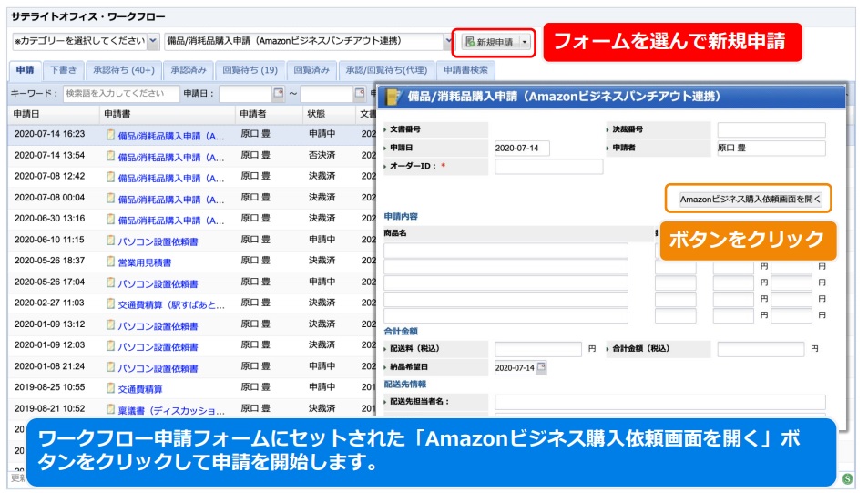This screenshot has width=868, height=493.
Task: Click document icon in the 2020-01-09 13:12 row
Action: 111,324
